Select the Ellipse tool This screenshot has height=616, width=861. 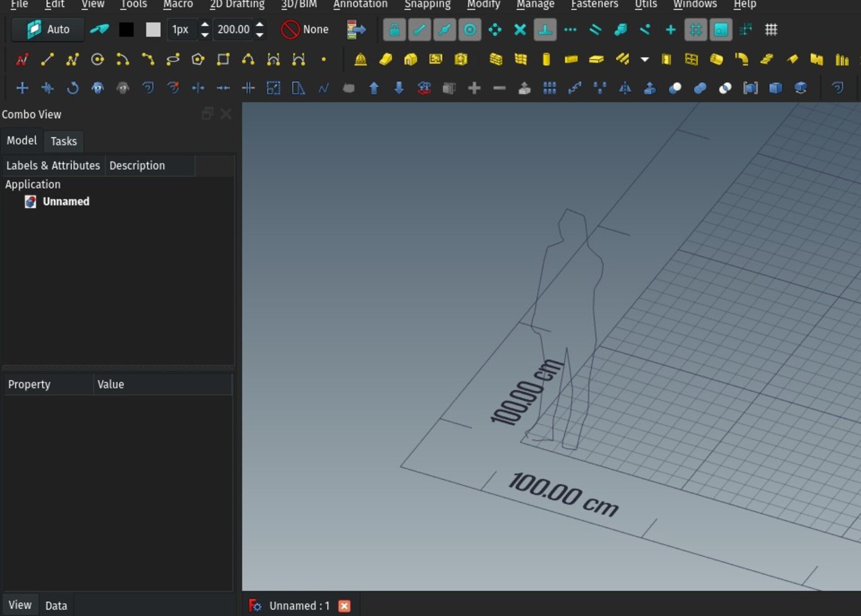pyautogui.click(x=173, y=59)
